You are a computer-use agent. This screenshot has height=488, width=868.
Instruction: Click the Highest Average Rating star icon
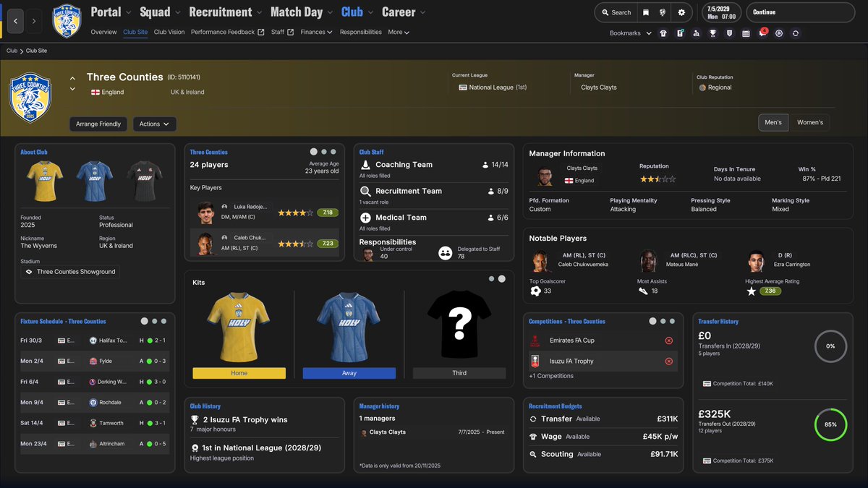[751, 291]
